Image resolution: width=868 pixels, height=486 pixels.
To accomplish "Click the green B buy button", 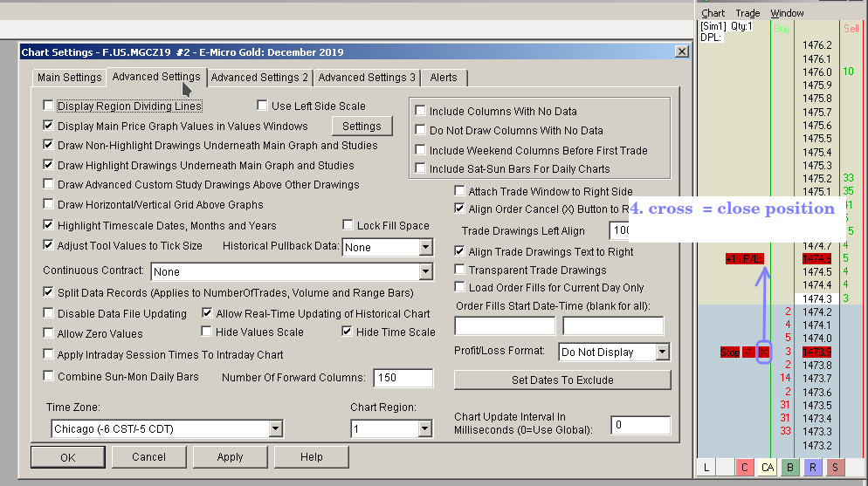I will (x=789, y=469).
